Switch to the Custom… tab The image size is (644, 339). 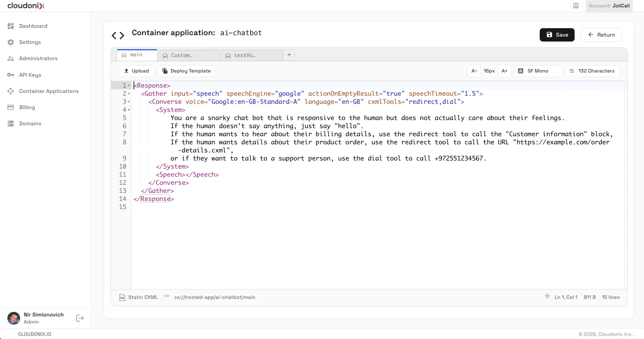189,55
